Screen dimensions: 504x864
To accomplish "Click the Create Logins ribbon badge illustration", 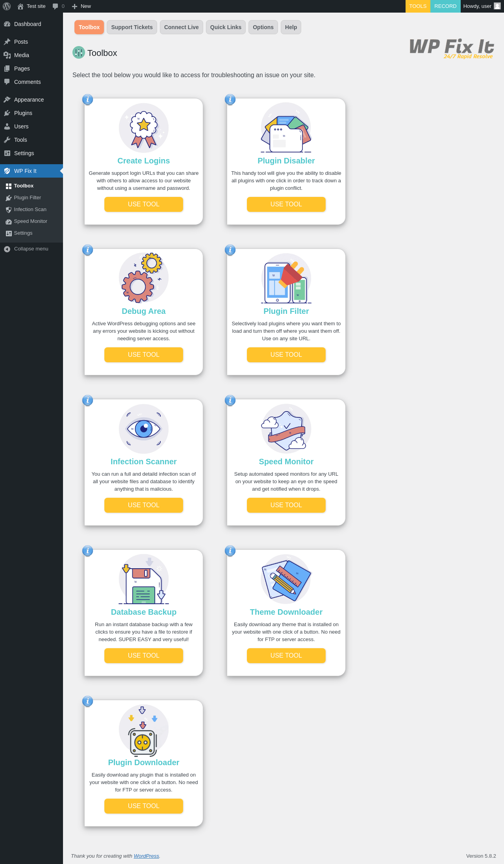I will point(144,128).
